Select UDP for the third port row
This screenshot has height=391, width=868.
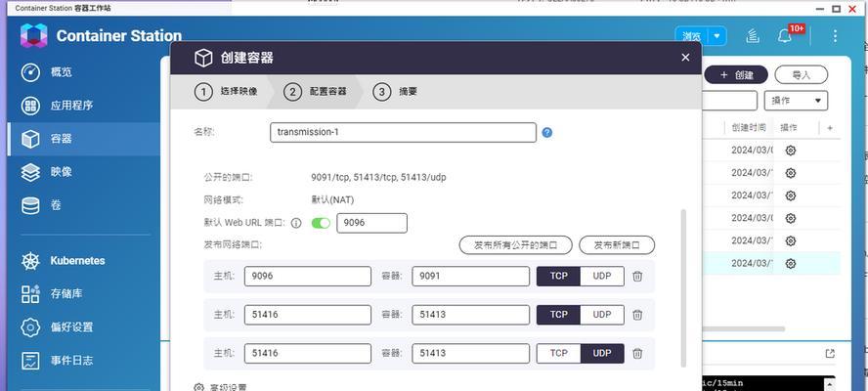pos(602,353)
